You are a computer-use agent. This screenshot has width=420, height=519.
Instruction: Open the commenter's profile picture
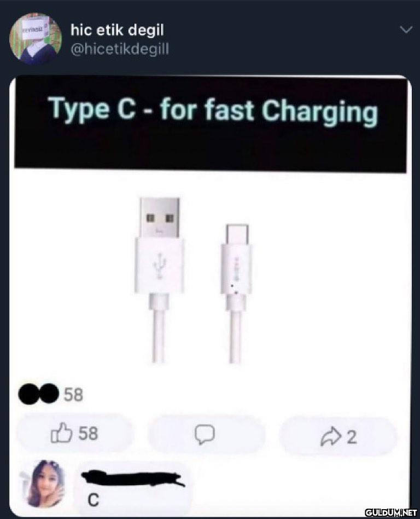(x=47, y=483)
